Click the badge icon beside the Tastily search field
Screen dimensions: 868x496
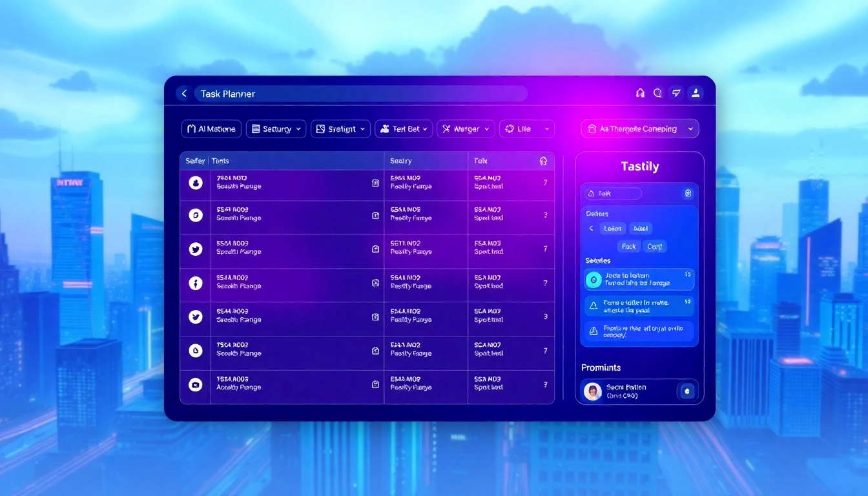point(687,193)
